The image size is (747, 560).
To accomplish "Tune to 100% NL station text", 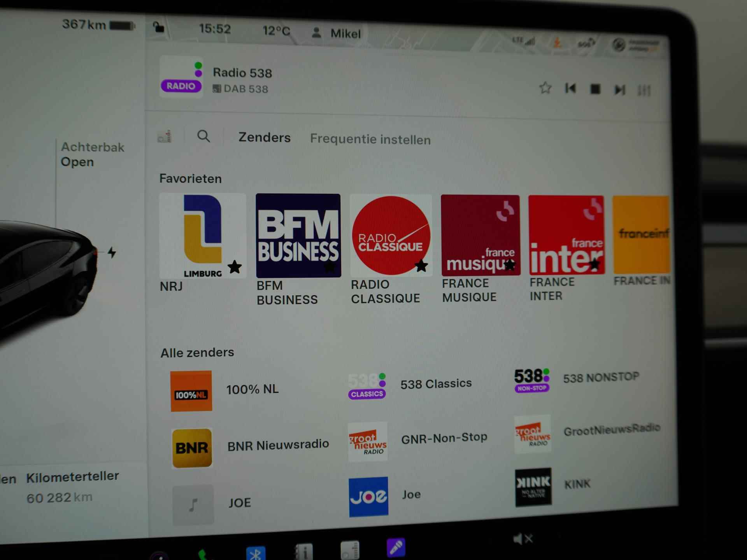I will pos(252,389).
